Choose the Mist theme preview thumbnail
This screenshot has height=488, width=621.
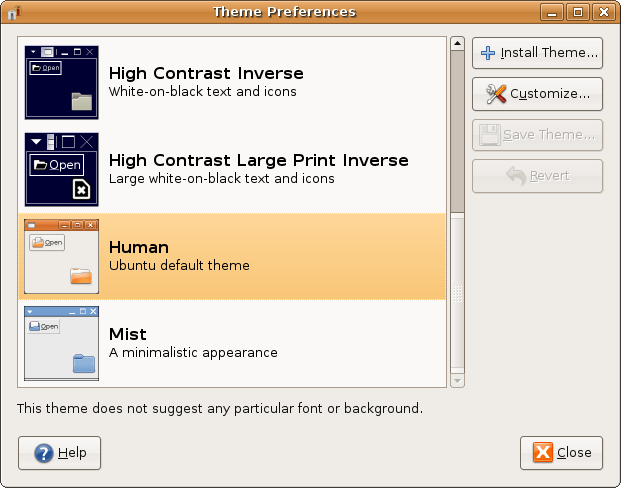(x=61, y=342)
